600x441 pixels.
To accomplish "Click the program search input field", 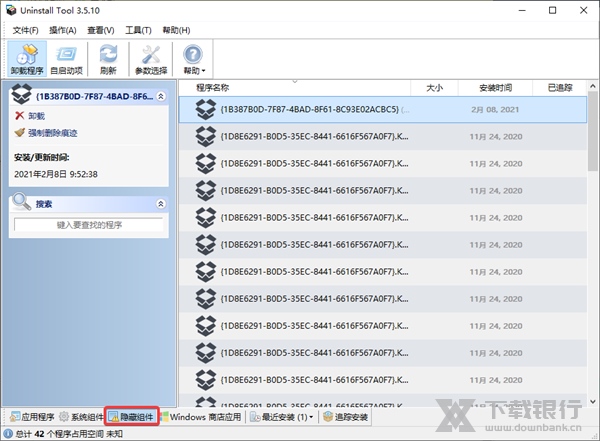I will coord(89,226).
